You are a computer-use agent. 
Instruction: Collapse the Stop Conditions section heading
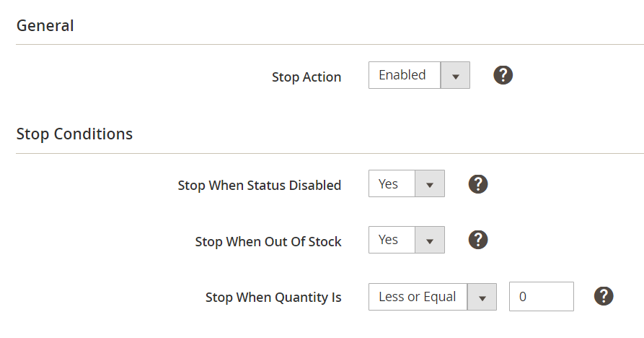coord(74,134)
